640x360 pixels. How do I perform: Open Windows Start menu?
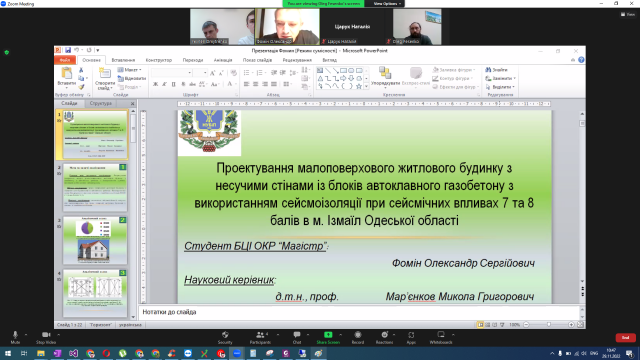pyautogui.click(x=8, y=353)
